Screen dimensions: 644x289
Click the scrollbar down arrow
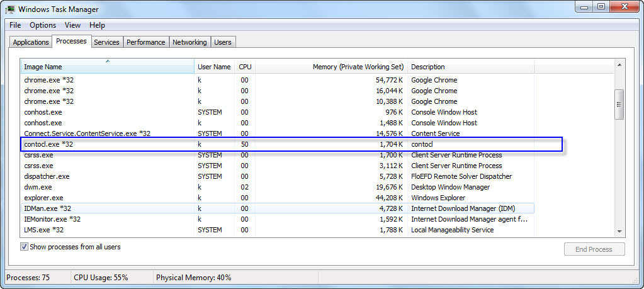[x=619, y=232]
